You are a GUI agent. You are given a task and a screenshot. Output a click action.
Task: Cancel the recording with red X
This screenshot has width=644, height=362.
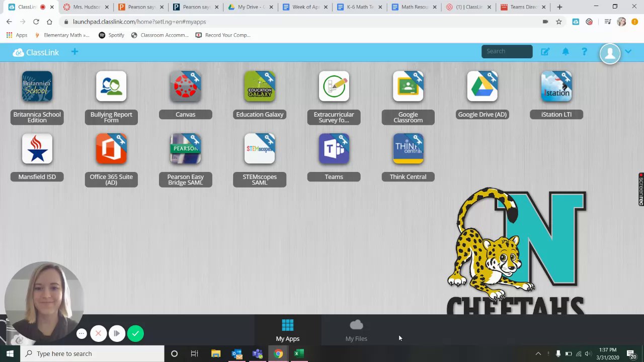tap(99, 333)
